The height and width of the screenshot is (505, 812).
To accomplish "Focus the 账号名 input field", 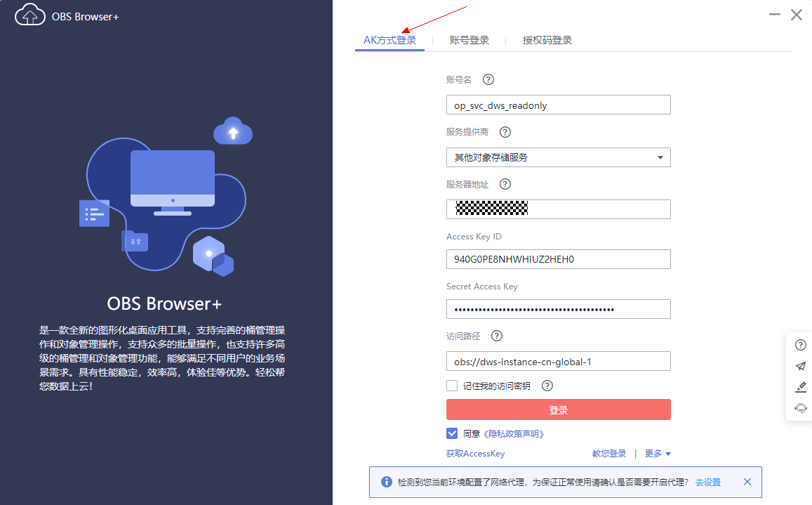I will pos(558,105).
